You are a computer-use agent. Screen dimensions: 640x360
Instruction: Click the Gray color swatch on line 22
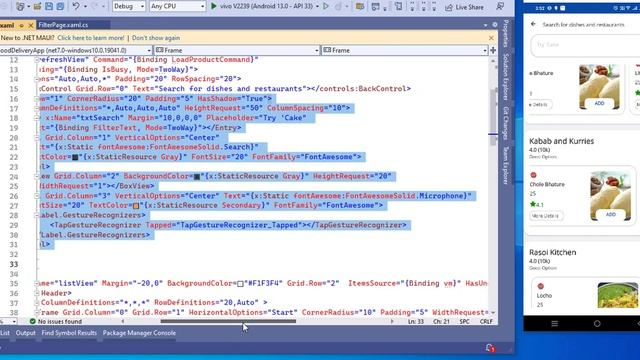75,157
